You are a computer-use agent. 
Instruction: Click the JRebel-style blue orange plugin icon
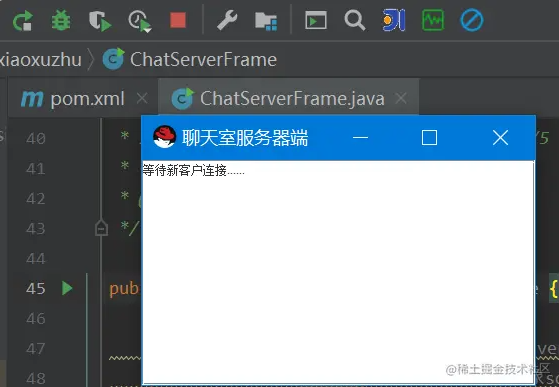coord(394,20)
